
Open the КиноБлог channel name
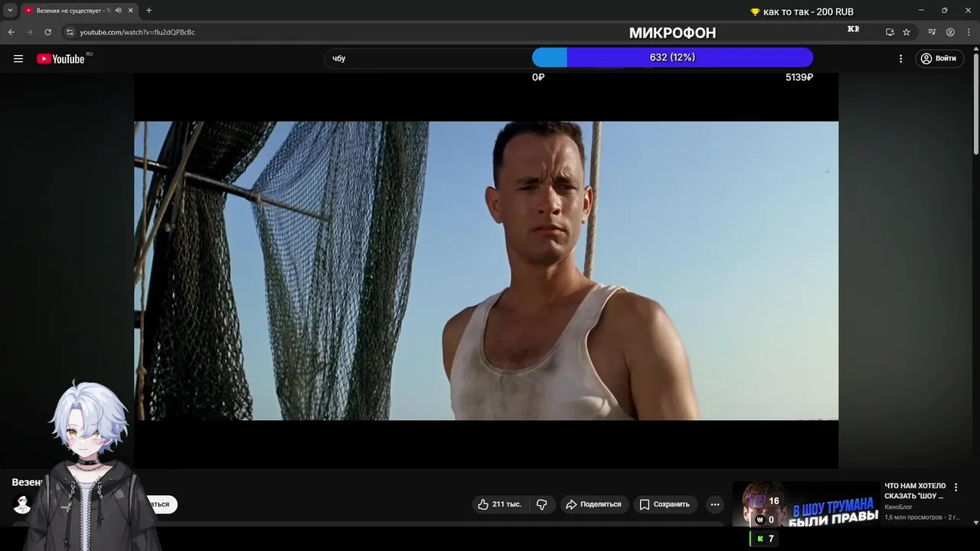pos(899,507)
